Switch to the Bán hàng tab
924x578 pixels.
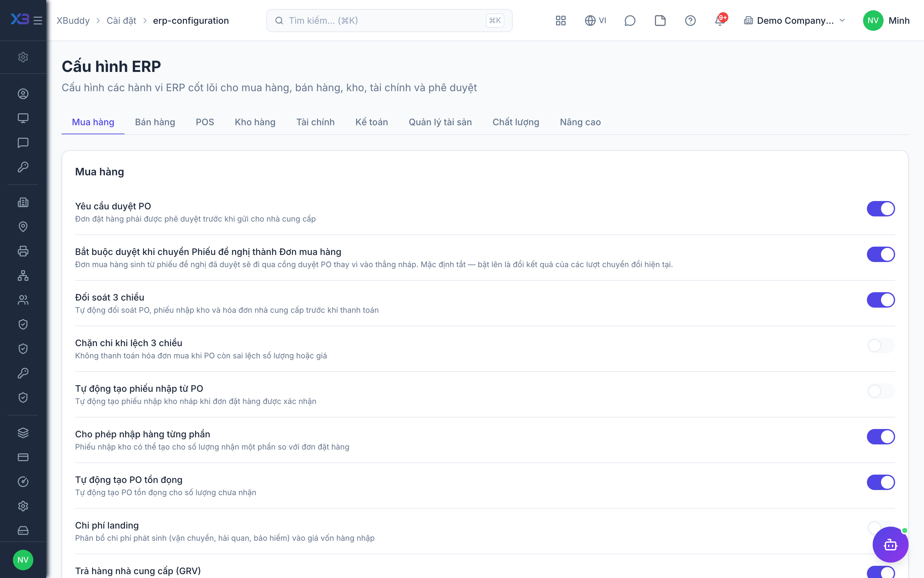coord(155,122)
